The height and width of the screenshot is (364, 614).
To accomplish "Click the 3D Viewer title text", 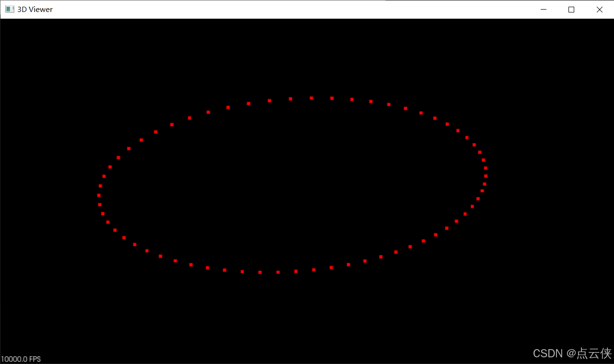I will 35,10.
